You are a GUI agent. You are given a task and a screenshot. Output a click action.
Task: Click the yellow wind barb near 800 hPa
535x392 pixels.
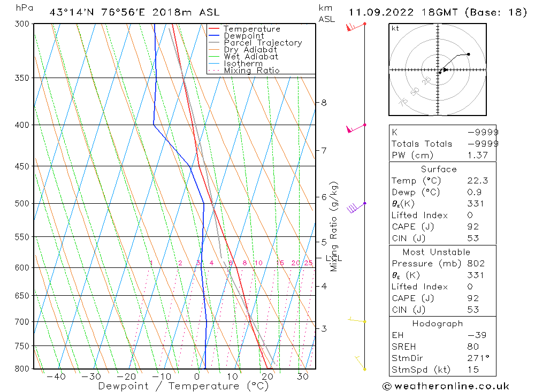(360, 363)
